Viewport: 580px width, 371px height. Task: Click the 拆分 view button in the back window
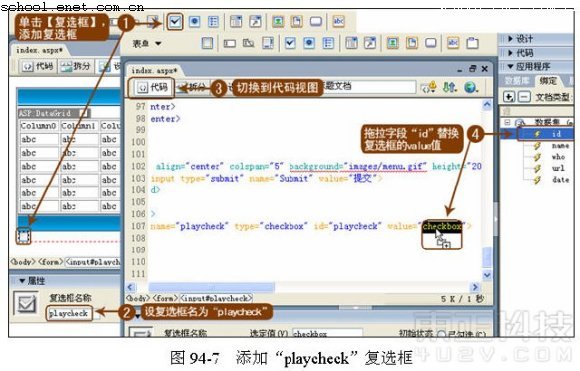(76, 66)
